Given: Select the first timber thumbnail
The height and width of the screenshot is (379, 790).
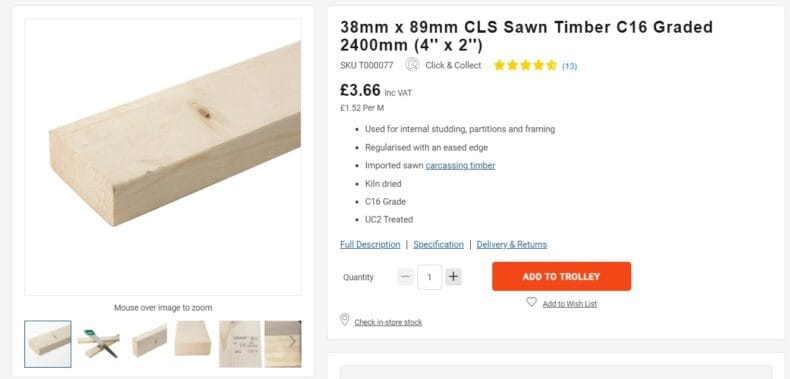Looking at the screenshot, I should (48, 344).
